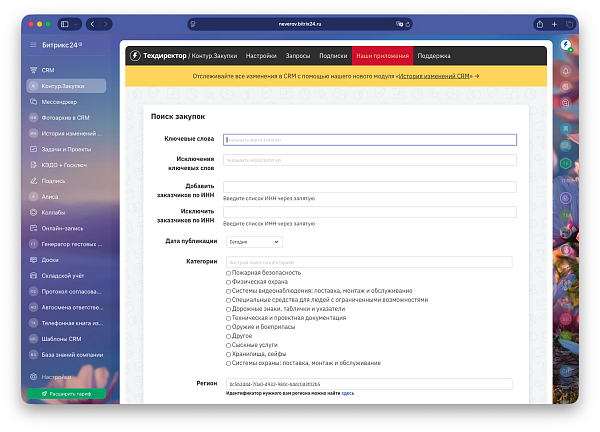Viewport: 600px width, 432px height.
Task: Open Доски in the left sidebar
Action: click(50, 260)
